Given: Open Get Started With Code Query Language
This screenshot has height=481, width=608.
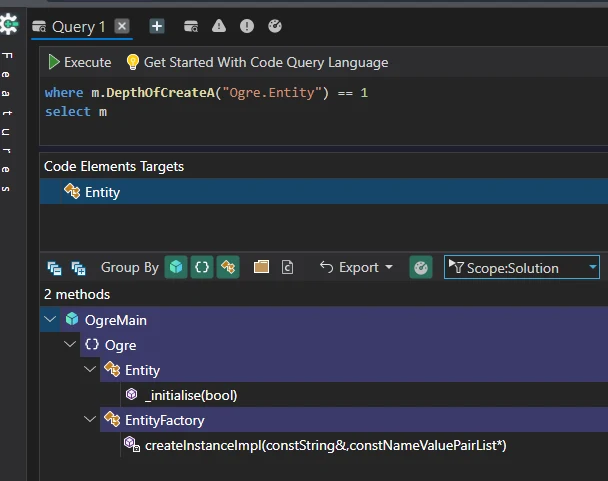Looking at the screenshot, I should coord(266,62).
